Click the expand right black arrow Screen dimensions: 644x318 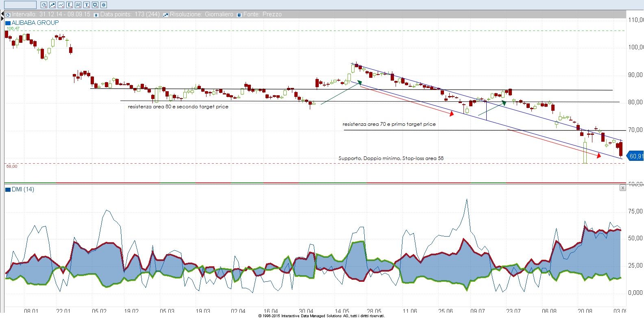click(2, 19)
